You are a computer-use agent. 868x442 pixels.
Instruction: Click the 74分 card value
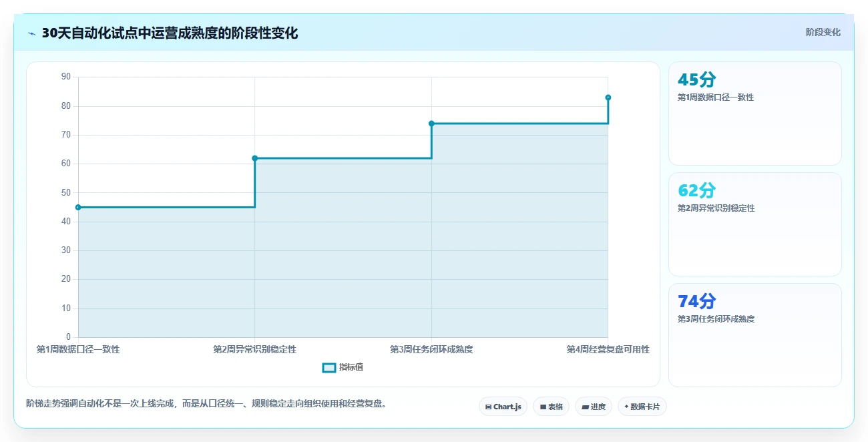[696, 302]
